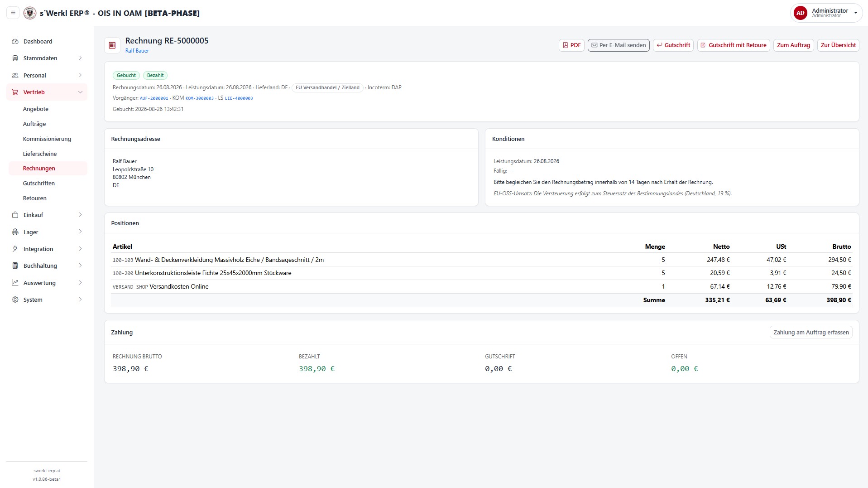Create Gutschrift mit Retoure

pyautogui.click(x=734, y=45)
